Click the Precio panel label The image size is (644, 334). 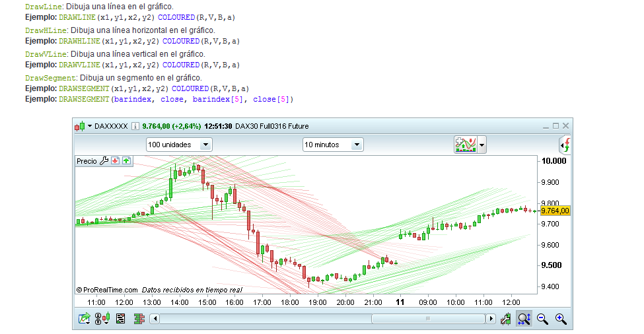pyautogui.click(x=87, y=161)
